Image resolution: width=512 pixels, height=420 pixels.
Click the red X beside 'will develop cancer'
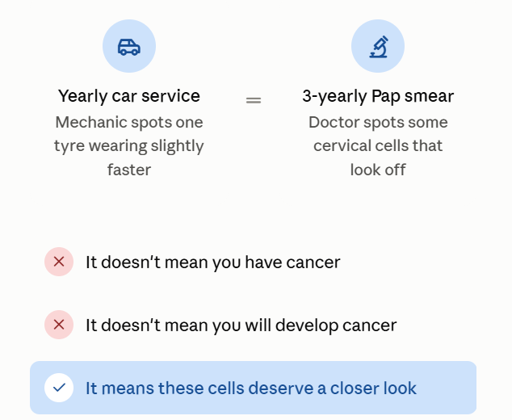(x=59, y=325)
